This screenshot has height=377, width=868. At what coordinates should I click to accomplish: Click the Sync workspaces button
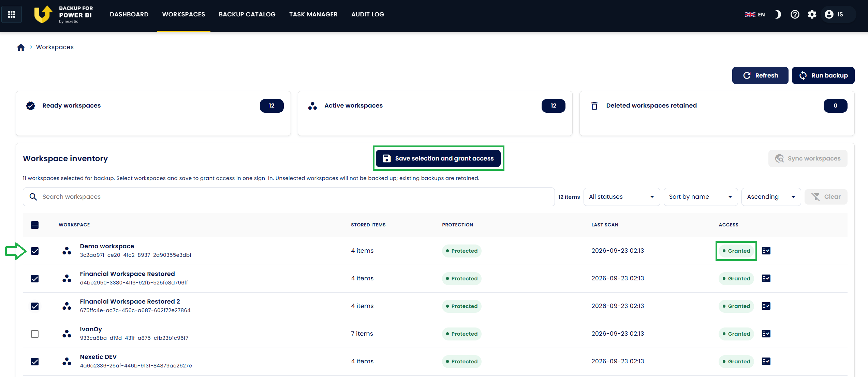tap(808, 158)
